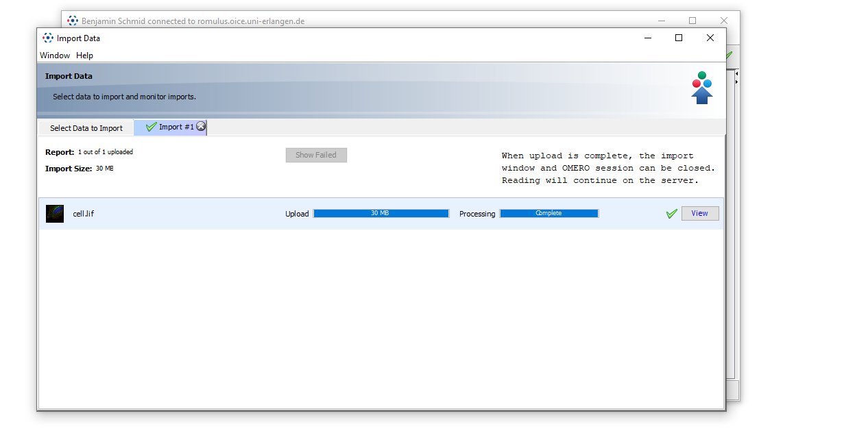The height and width of the screenshot is (431, 868).
Task: Click the green checkmark on Import #1 tab
Action: [151, 127]
